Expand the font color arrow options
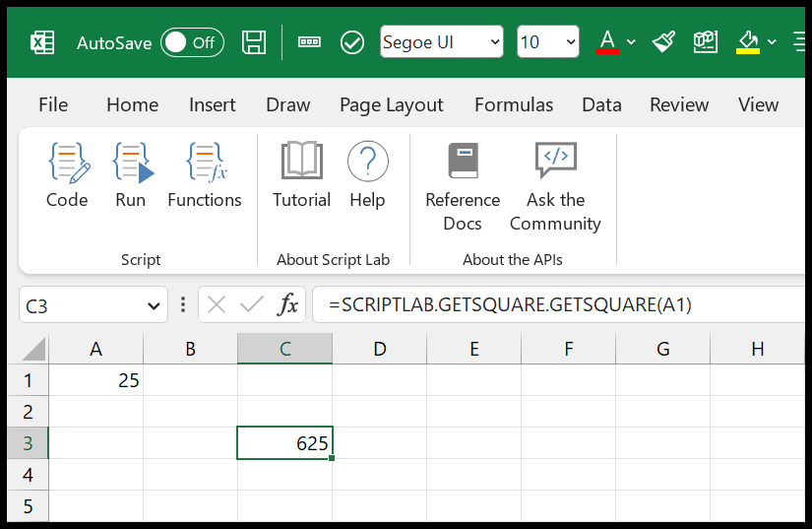This screenshot has width=812, height=529. (631, 42)
